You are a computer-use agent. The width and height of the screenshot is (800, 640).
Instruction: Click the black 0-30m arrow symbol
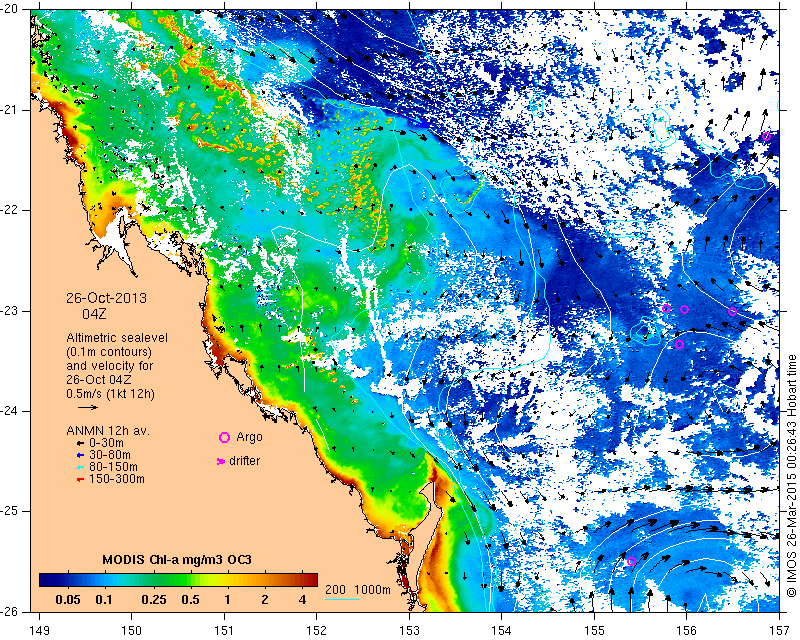pyautogui.click(x=80, y=444)
